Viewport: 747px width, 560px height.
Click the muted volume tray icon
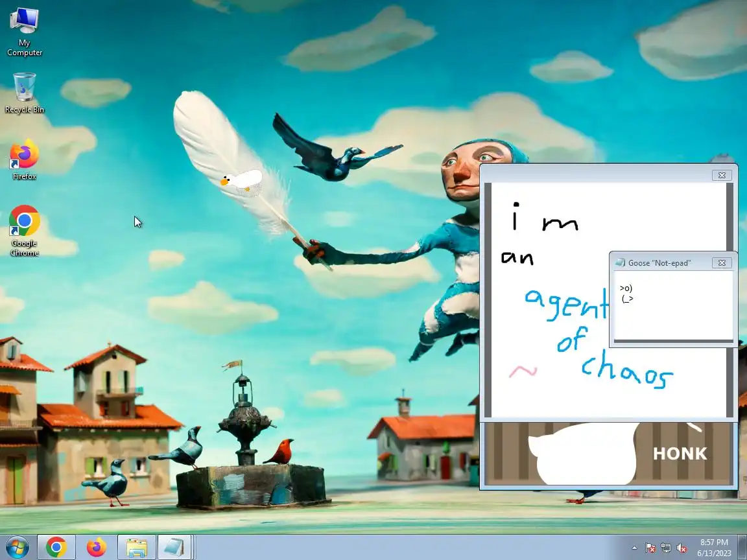point(682,548)
